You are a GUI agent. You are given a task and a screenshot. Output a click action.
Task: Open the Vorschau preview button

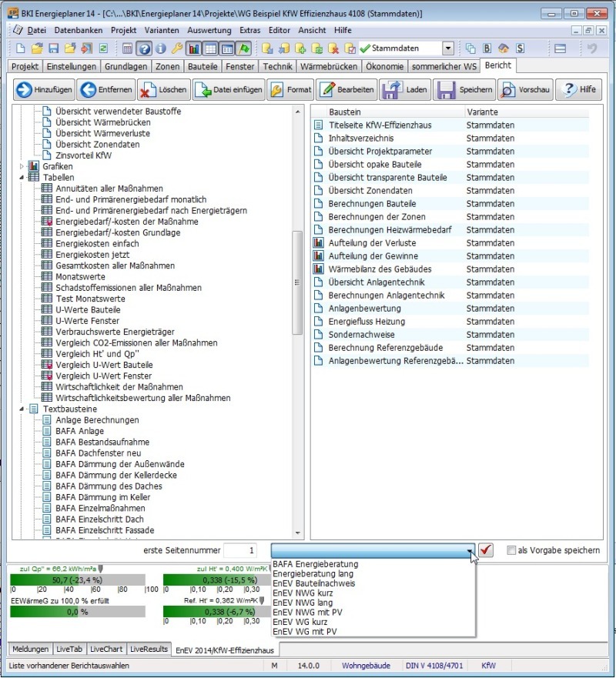tap(525, 89)
